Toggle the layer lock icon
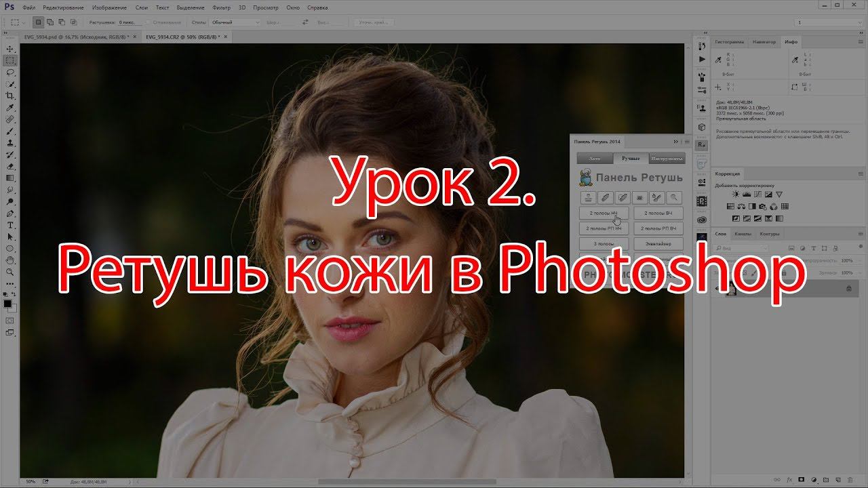 pos(849,289)
